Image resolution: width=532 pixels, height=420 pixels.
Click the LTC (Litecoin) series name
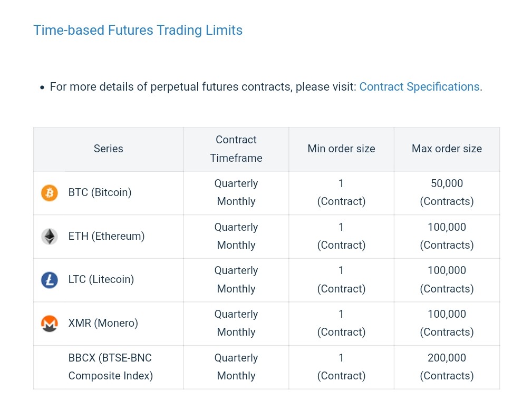101,280
